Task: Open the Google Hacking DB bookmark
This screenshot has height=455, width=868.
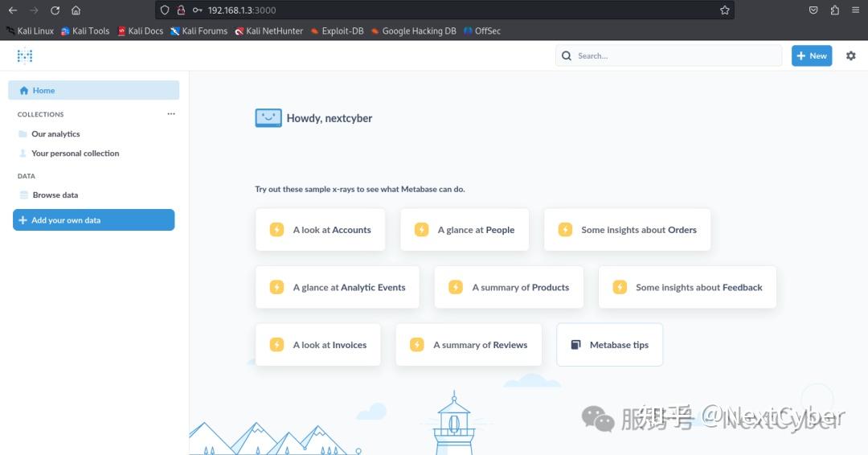Action: coord(414,31)
